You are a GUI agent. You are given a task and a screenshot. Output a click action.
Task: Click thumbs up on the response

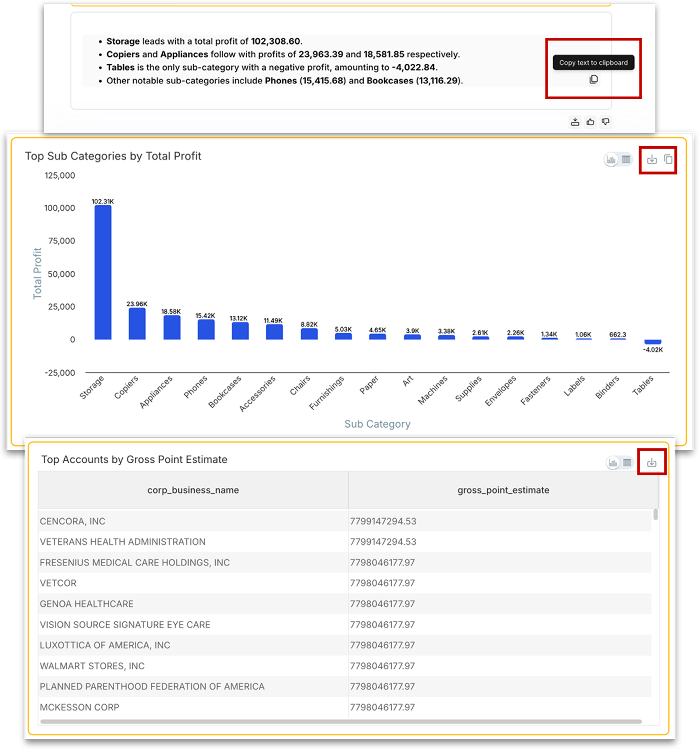coord(590,122)
